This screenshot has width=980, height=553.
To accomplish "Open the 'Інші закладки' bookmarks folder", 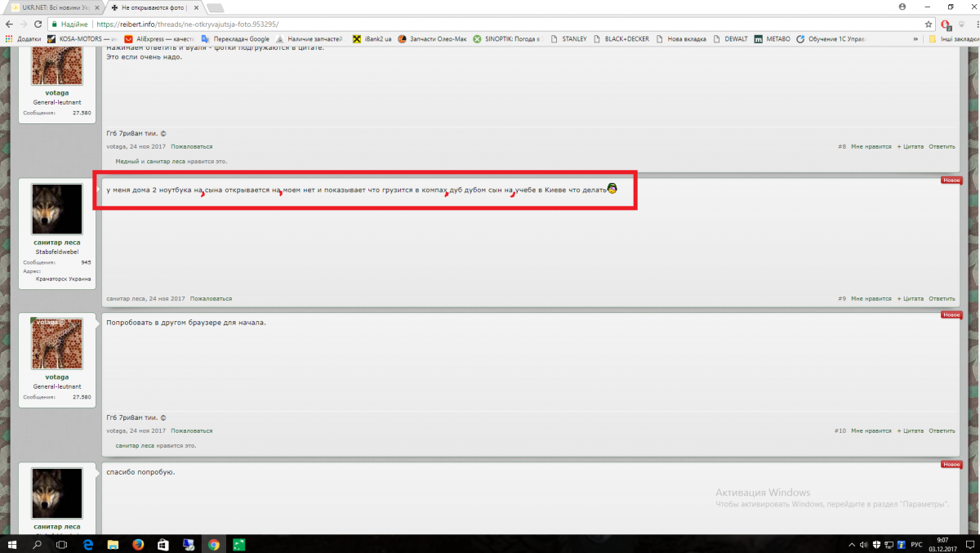I will [952, 38].
